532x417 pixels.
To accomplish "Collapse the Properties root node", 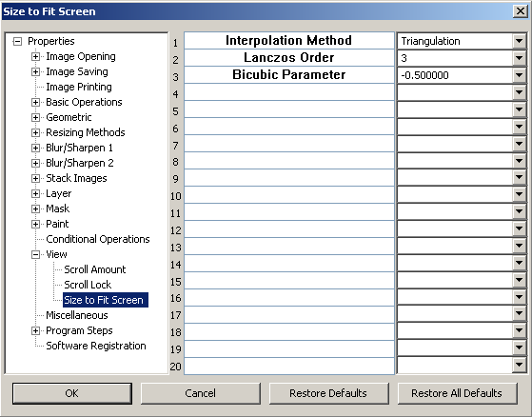I will [x=17, y=41].
